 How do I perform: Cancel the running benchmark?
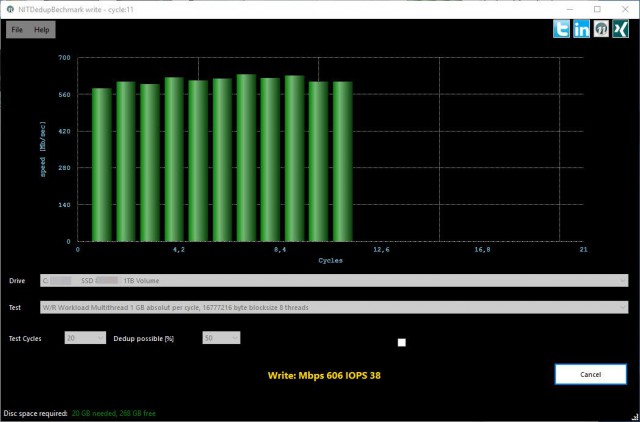(590, 374)
